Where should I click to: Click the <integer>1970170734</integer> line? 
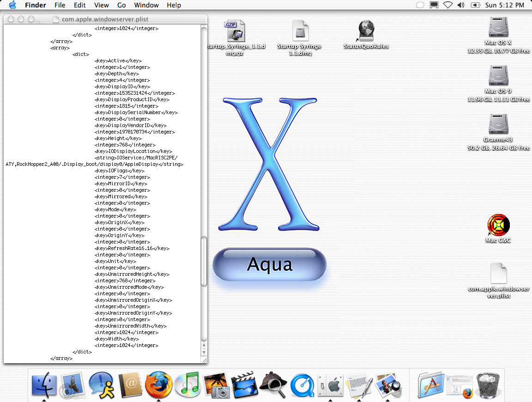tap(135, 132)
